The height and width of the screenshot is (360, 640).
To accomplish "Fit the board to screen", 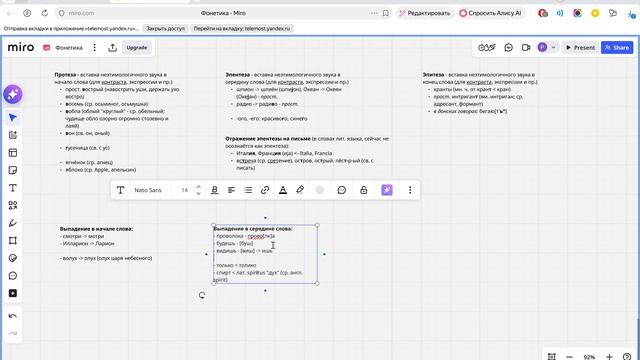I will (x=551, y=357).
